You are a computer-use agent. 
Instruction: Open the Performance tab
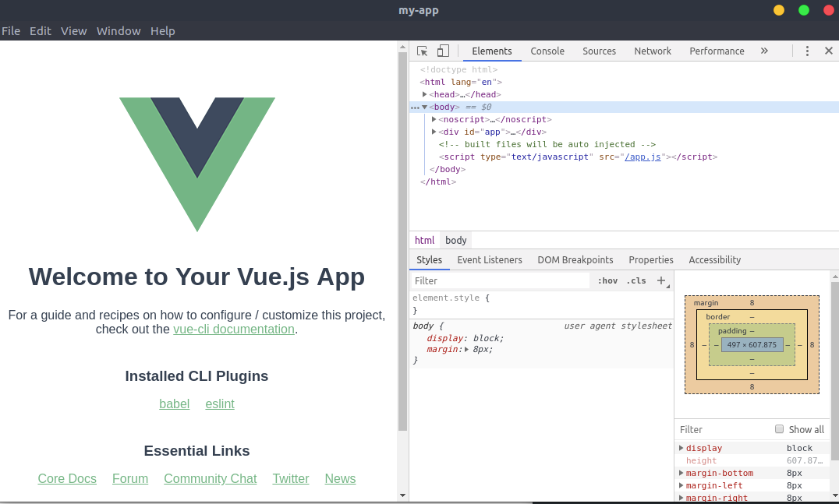[x=717, y=51]
